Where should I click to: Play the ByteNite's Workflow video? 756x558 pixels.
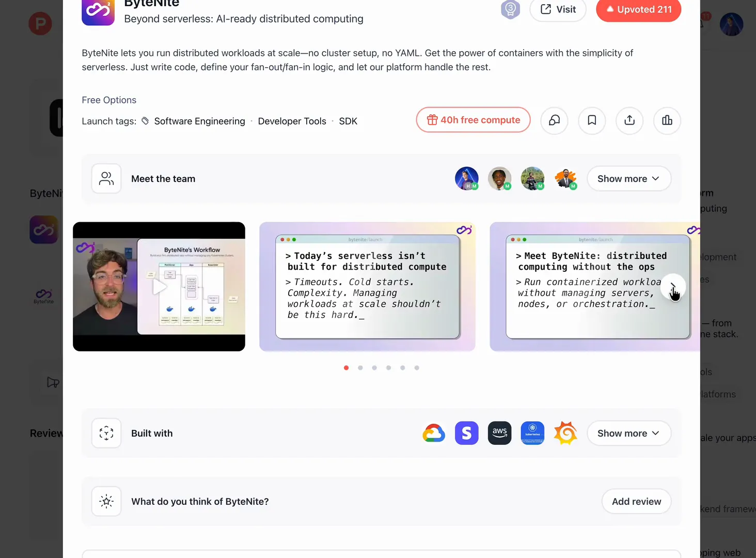[159, 287]
